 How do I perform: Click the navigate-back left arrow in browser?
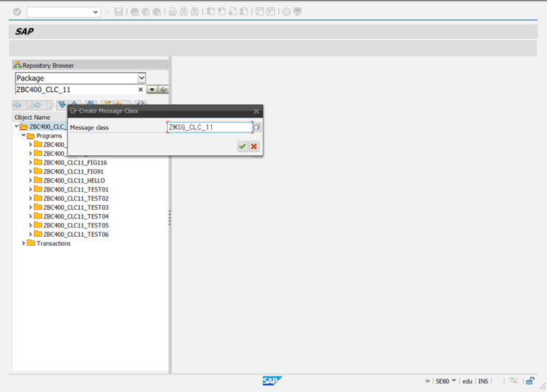click(18, 105)
